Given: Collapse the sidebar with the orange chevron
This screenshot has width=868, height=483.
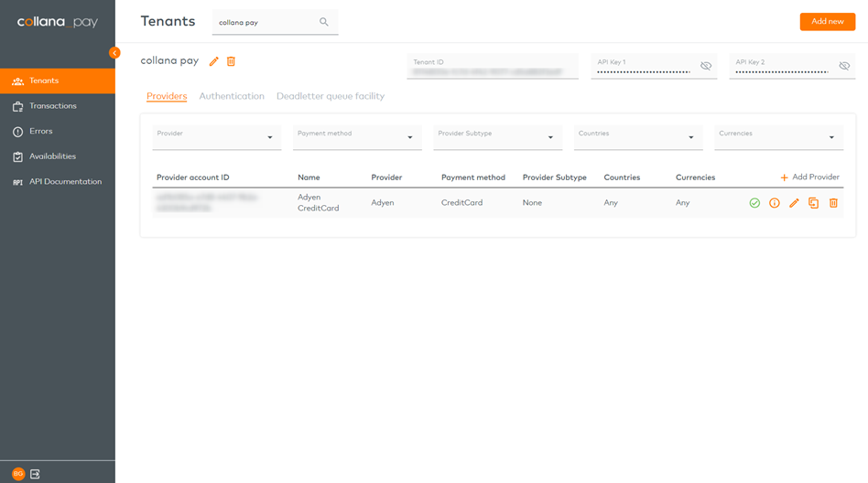Looking at the screenshot, I should point(114,53).
